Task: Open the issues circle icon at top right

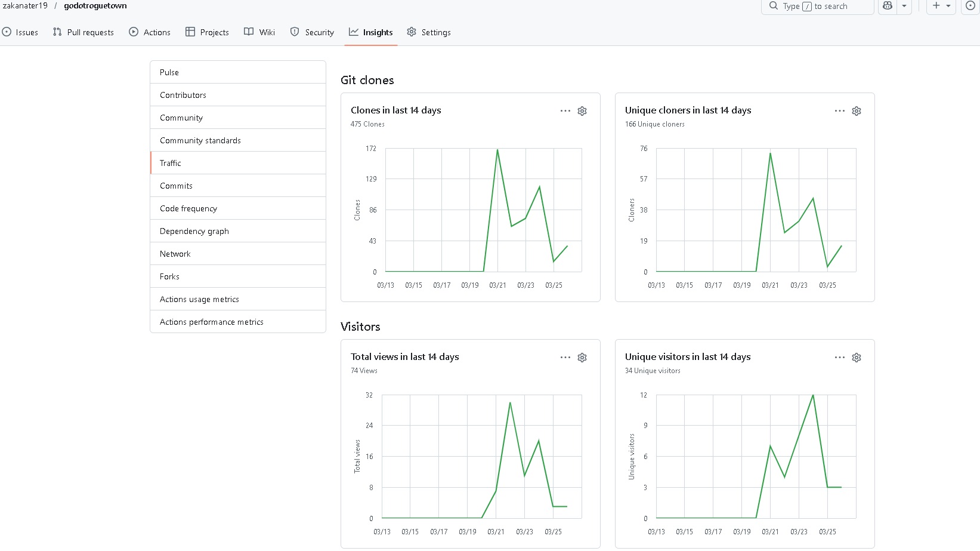Action: coord(970,6)
